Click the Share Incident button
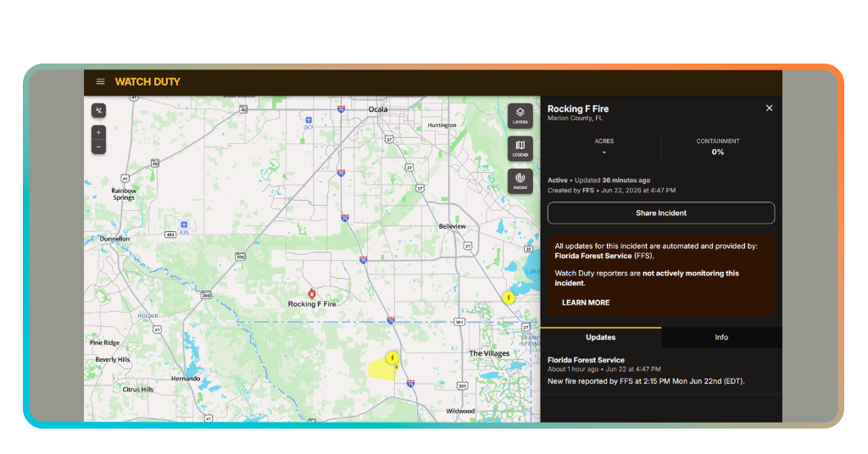Viewport: 868px width, 454px height. 661,213
